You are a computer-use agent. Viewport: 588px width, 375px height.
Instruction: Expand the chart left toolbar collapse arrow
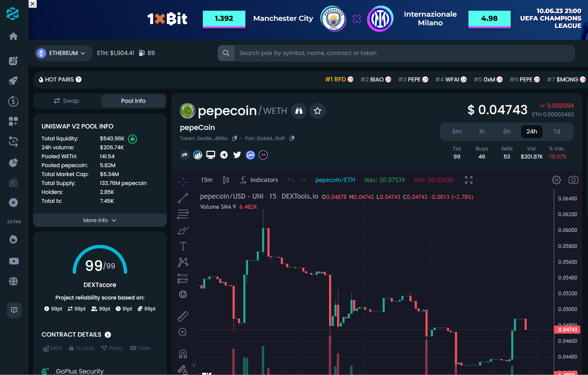[x=194, y=365]
